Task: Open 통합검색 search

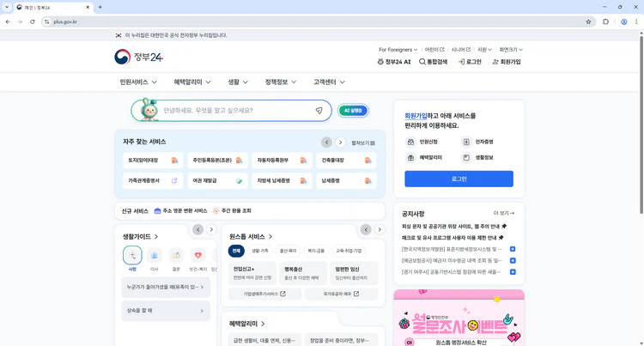Action: point(434,62)
